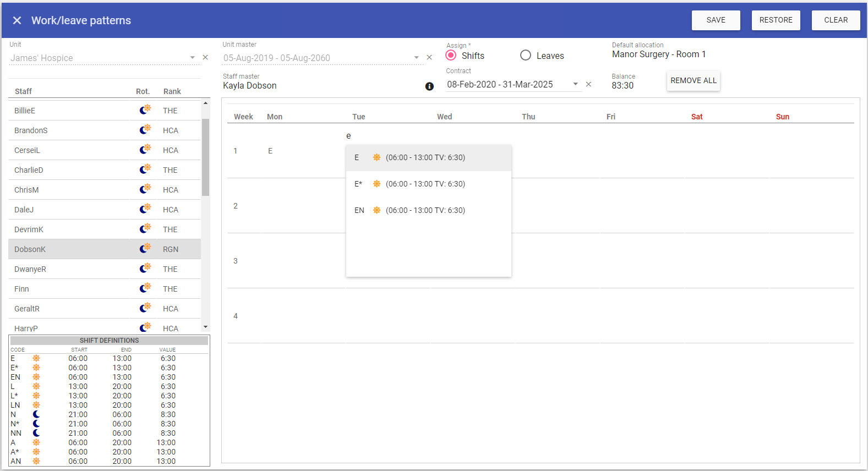Clear the Contract date selection
Viewport: 868px width, 471px height.
pyautogui.click(x=588, y=84)
